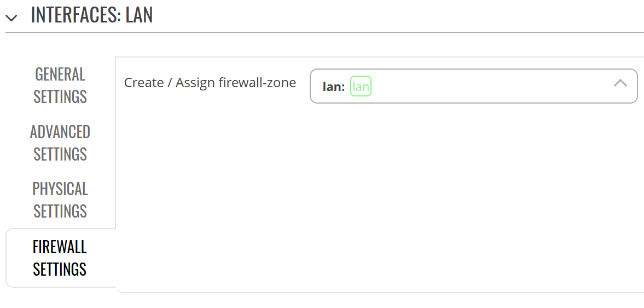Collapse the Interfaces: LAN section chevron

11,18
